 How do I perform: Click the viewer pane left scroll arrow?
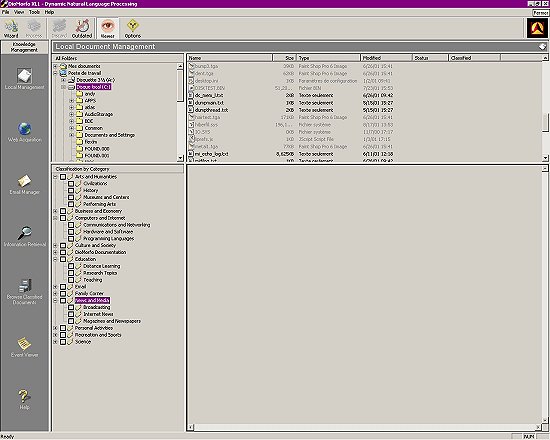point(190,427)
